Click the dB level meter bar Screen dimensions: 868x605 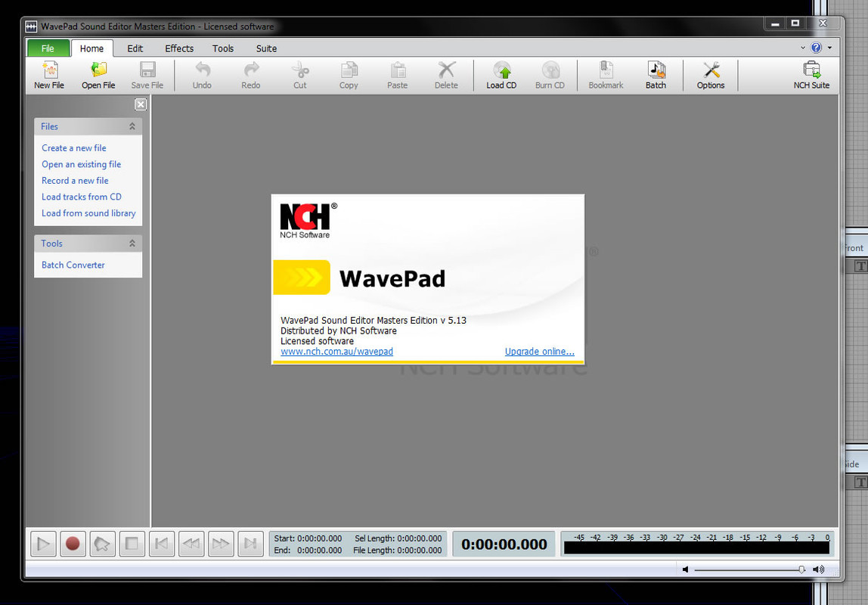point(696,548)
